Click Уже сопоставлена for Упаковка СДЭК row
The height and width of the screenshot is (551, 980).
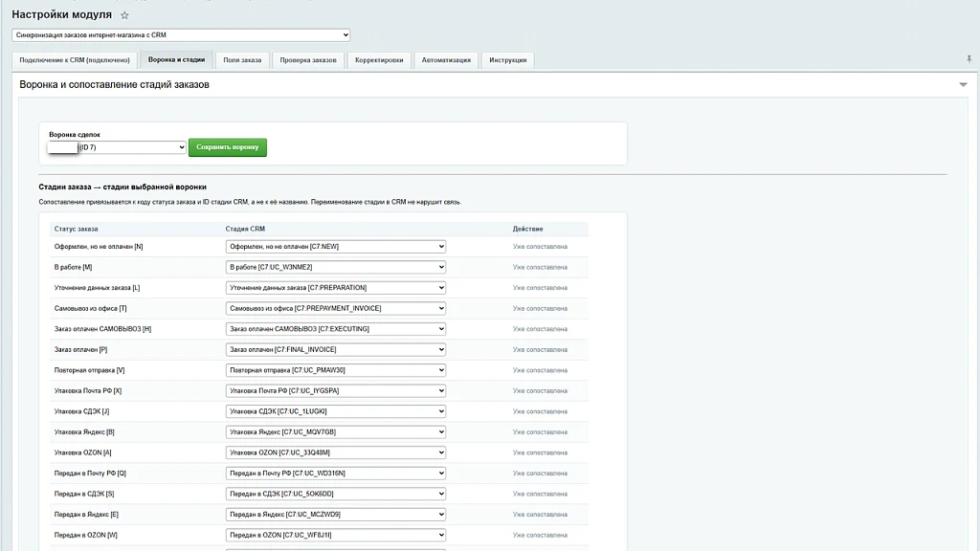pos(540,411)
